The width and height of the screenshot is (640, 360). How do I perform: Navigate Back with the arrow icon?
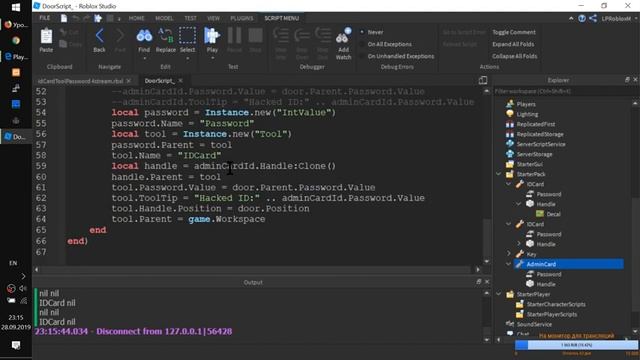(99, 36)
